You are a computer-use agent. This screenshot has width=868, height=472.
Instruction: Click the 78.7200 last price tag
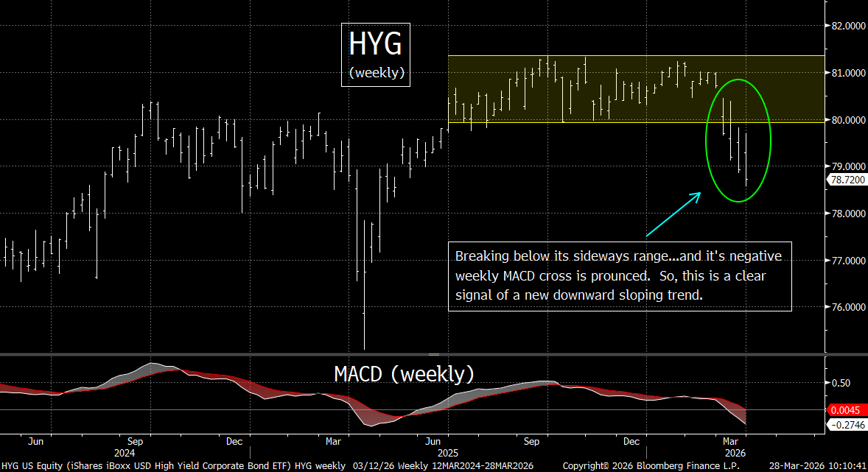coord(847,180)
